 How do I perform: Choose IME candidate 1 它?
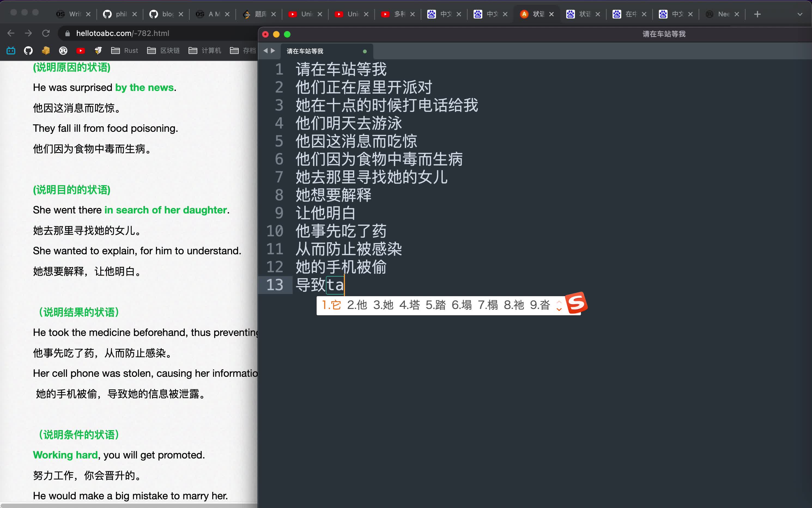(x=332, y=305)
